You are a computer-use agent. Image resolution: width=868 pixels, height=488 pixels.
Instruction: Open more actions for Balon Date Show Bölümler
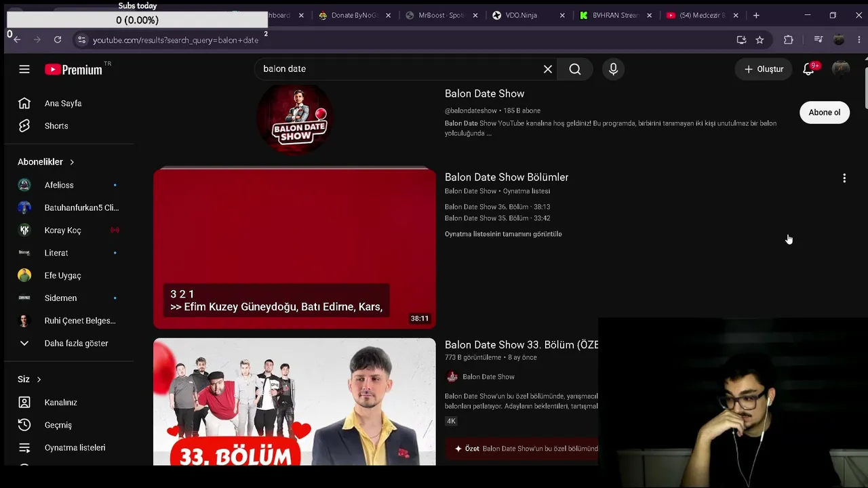pyautogui.click(x=844, y=178)
